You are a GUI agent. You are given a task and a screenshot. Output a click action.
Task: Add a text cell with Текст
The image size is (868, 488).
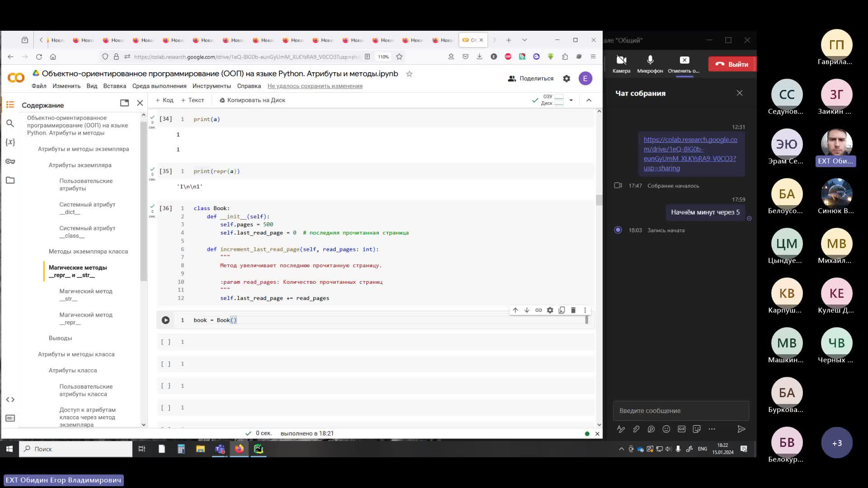[x=192, y=100]
